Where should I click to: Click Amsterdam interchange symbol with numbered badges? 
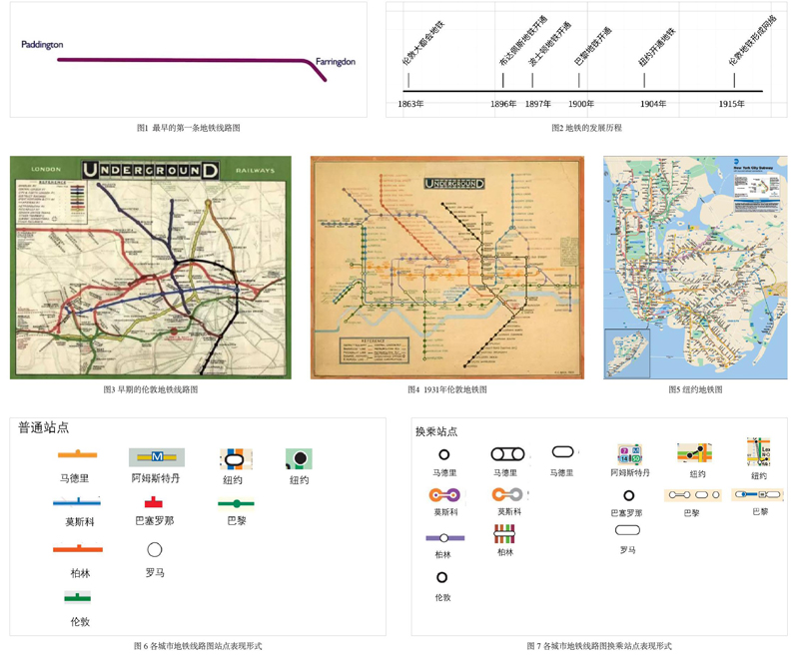pos(630,453)
